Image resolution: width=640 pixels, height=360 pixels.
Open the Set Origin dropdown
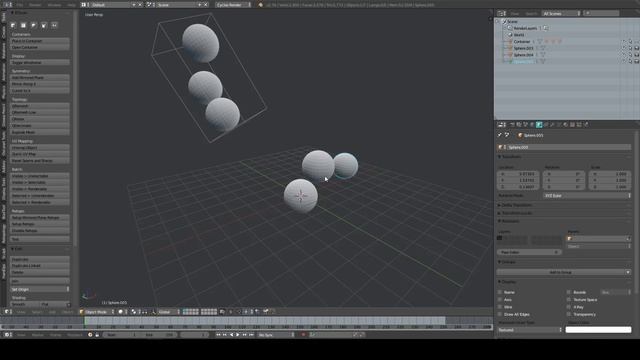click(x=40, y=289)
